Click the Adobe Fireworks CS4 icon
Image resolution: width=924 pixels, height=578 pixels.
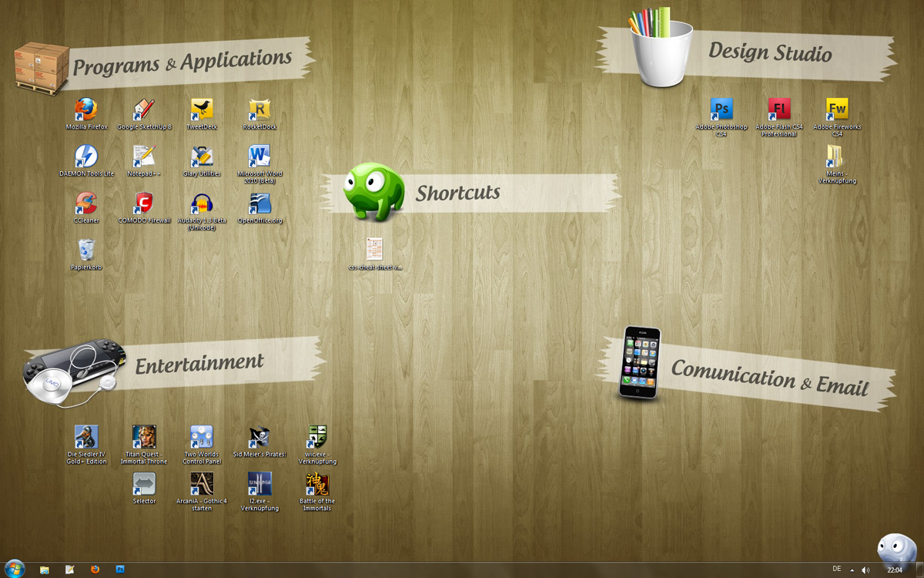point(837,109)
